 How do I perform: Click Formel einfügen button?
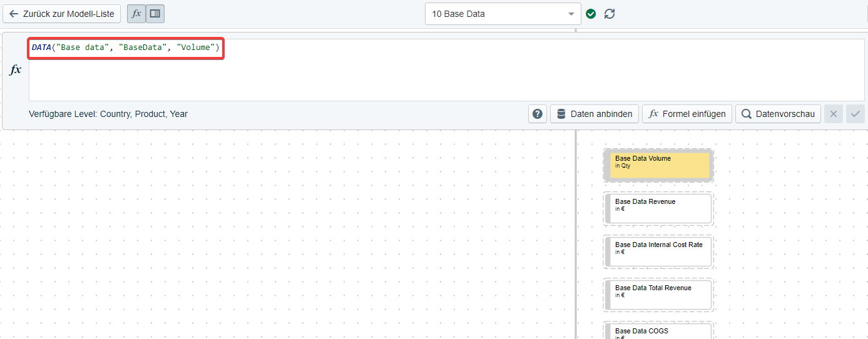tap(687, 114)
